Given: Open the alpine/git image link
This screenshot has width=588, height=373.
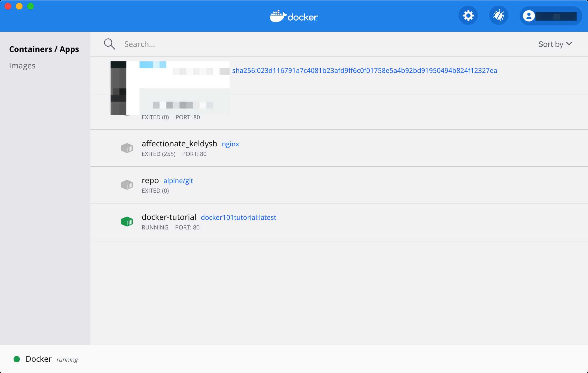Looking at the screenshot, I should tap(178, 181).
